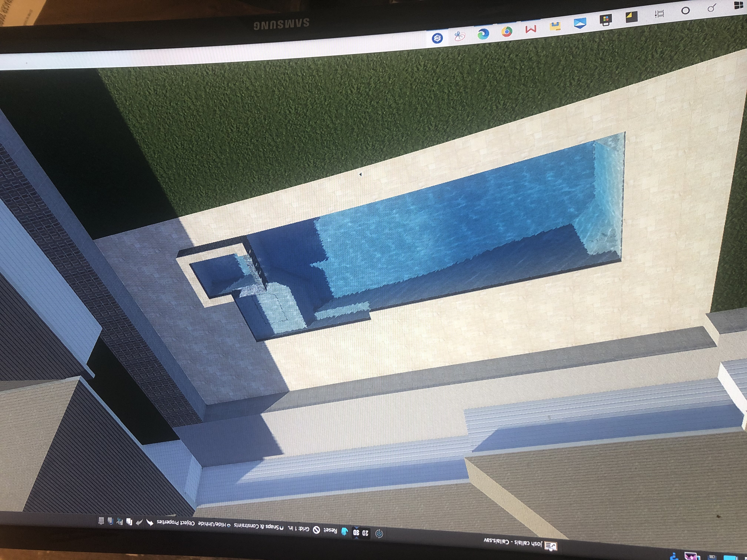Image resolution: width=747 pixels, height=560 pixels.
Task: Click the undo arrow icon
Action: click(150, 523)
